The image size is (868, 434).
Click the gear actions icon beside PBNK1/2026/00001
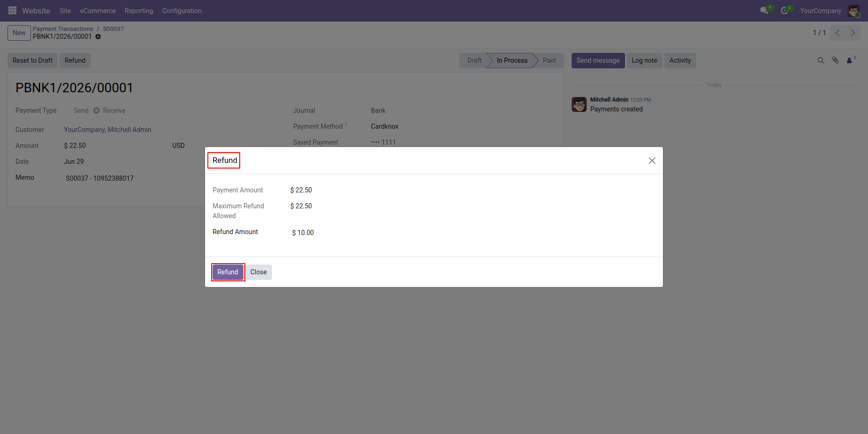pos(98,37)
